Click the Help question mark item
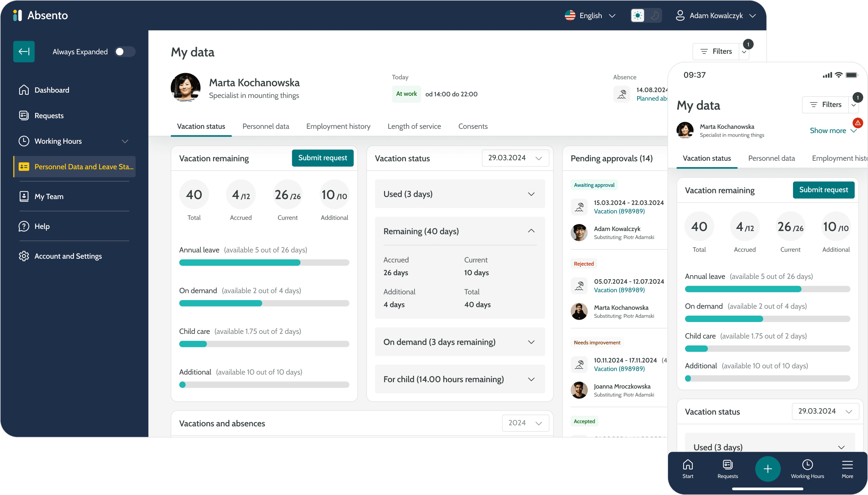This screenshot has width=868, height=495. [41, 226]
